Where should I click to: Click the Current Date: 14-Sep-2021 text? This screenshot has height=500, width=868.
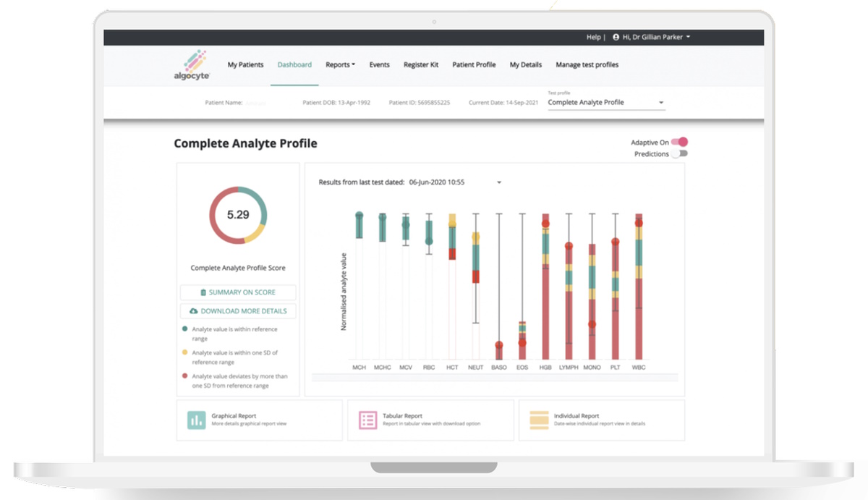[x=503, y=103]
